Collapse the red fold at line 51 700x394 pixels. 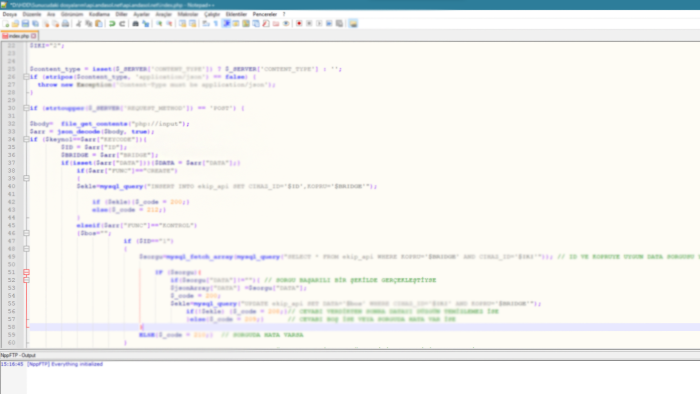coord(26,272)
